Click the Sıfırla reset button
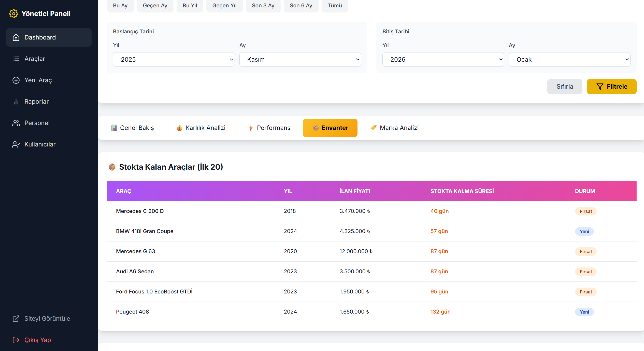The height and width of the screenshot is (351, 644). pos(565,87)
